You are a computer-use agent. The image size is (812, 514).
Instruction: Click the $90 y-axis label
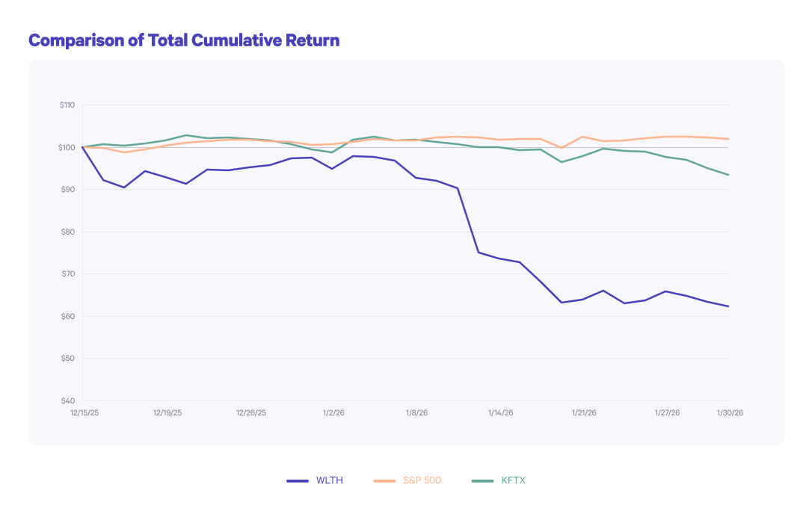pyautogui.click(x=68, y=190)
